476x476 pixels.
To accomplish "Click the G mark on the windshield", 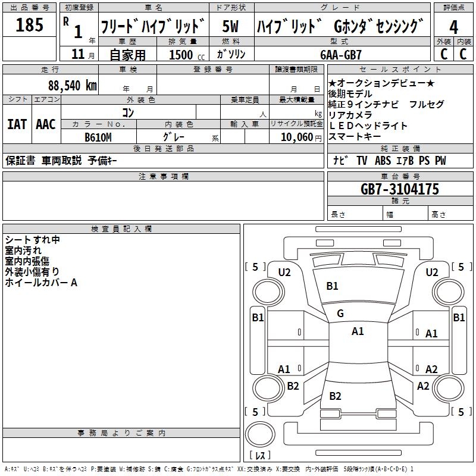I will [340, 314].
